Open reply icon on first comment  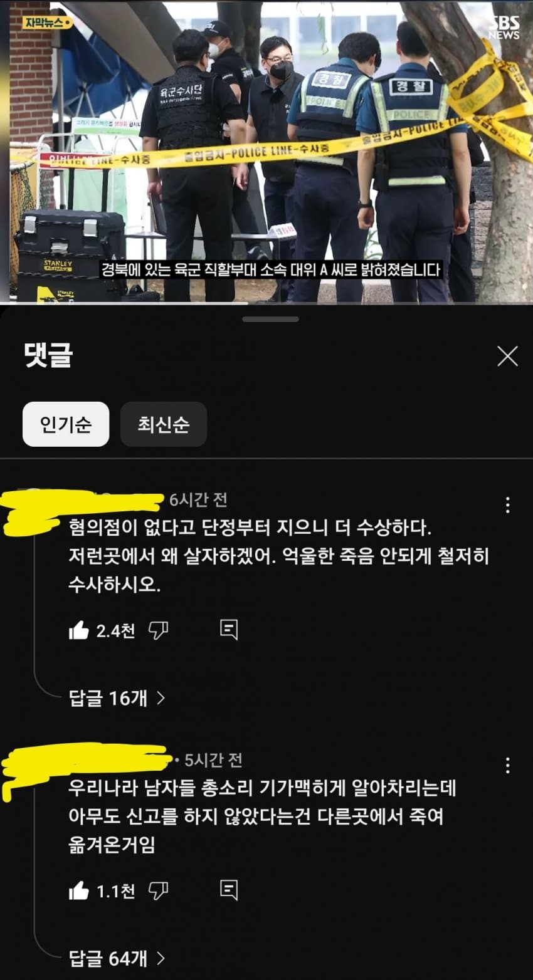(x=229, y=630)
